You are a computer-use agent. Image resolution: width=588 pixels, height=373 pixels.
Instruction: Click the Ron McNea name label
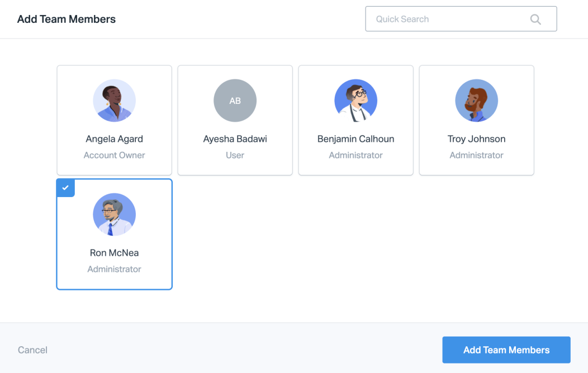tap(115, 253)
